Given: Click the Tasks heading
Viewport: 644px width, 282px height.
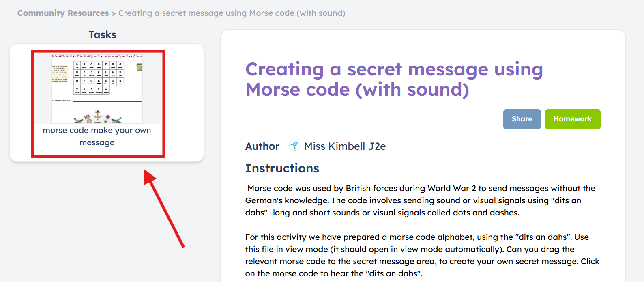Looking at the screenshot, I should [103, 35].
